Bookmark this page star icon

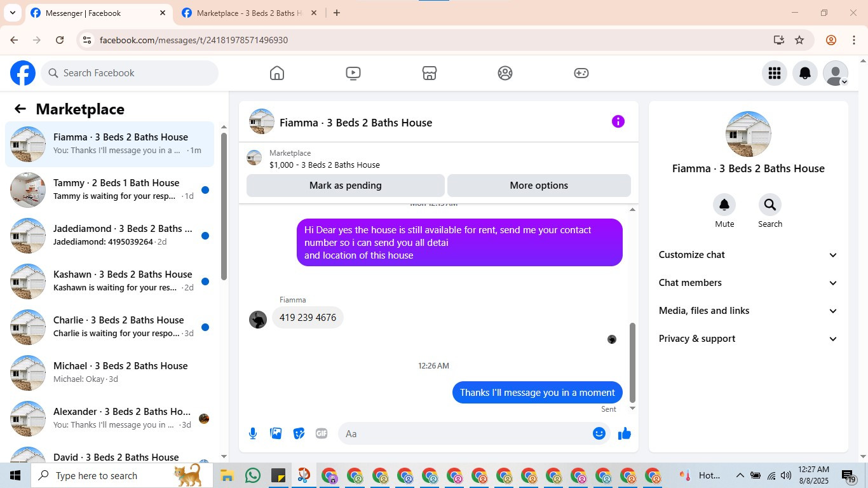tap(799, 40)
